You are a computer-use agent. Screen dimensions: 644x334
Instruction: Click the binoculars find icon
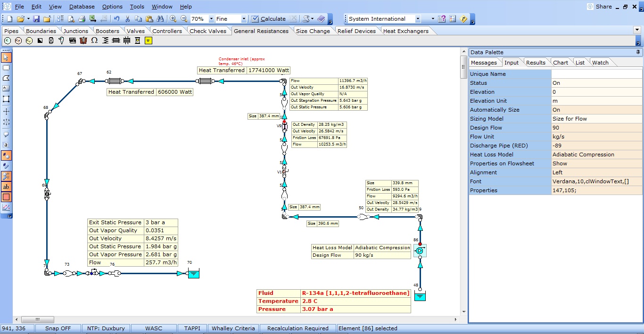(x=160, y=19)
